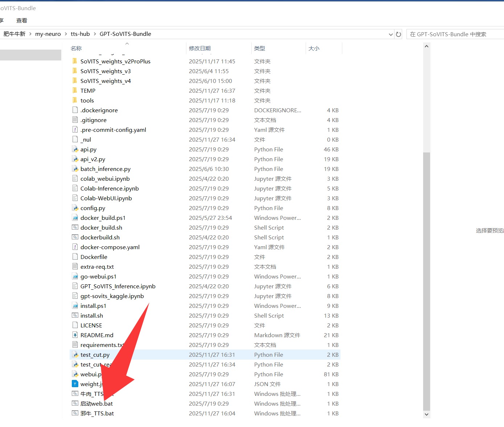The height and width of the screenshot is (427, 504).
Task: Select the 启动web.bat batch file icon
Action: click(x=75, y=404)
